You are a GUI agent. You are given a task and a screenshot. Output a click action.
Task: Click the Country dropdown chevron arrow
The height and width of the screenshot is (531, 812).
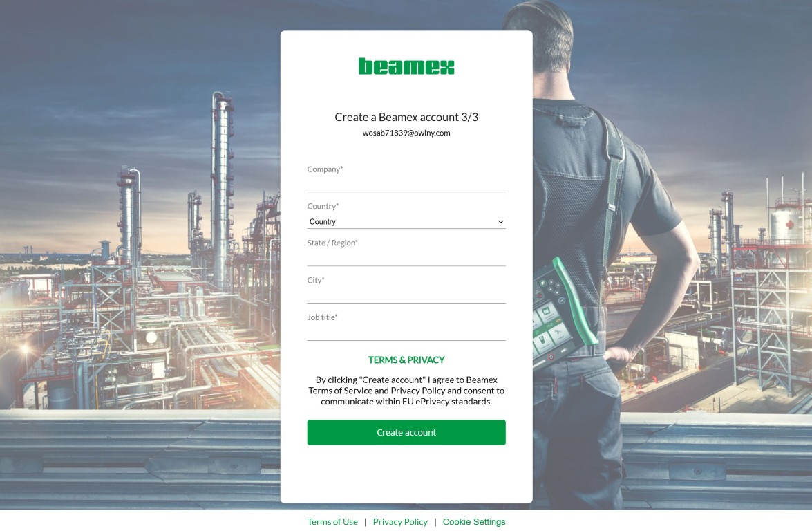[500, 222]
